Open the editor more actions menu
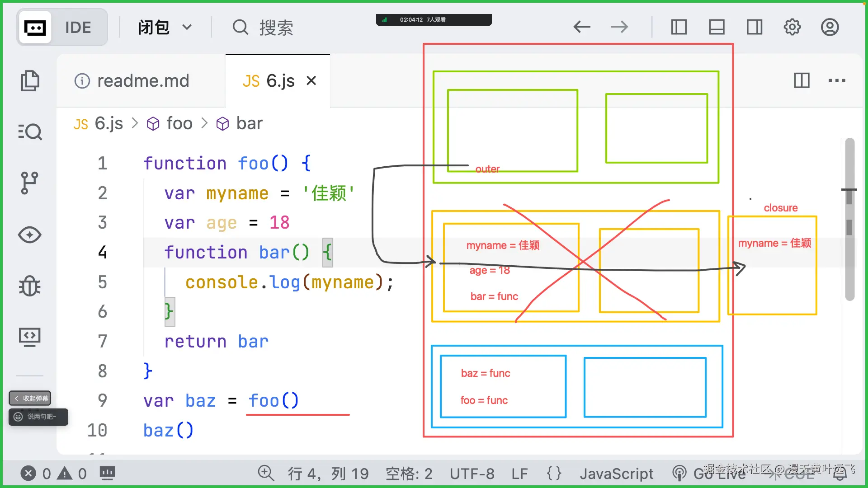Image resolution: width=868 pixels, height=488 pixels. [837, 81]
